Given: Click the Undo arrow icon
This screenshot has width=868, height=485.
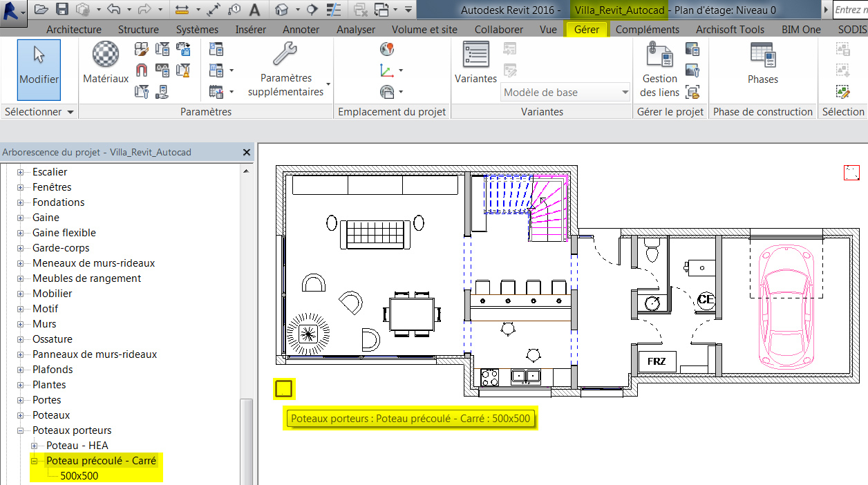Looking at the screenshot, I should pos(114,10).
